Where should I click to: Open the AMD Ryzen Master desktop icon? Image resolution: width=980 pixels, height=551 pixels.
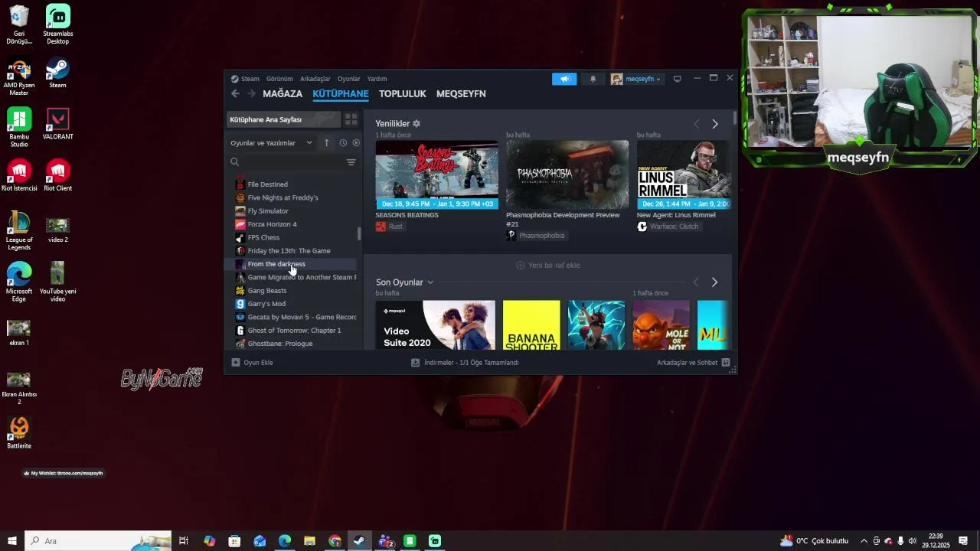(x=19, y=77)
